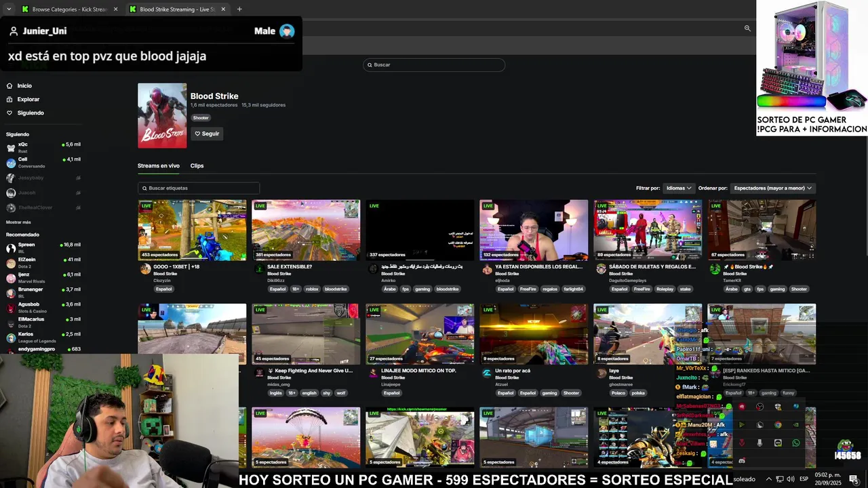Open the notification center icon in taskbar
Screen dimensions: 868x488
click(x=854, y=479)
